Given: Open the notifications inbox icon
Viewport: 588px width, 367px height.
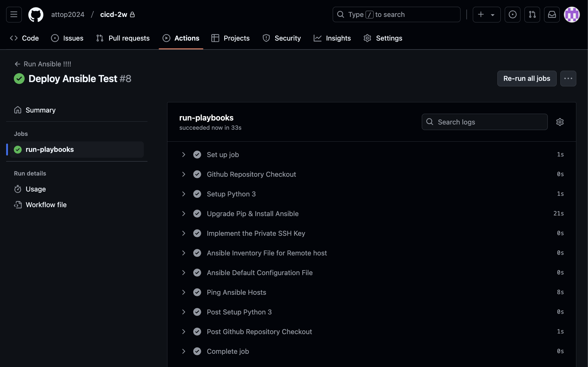Looking at the screenshot, I should pos(552,14).
